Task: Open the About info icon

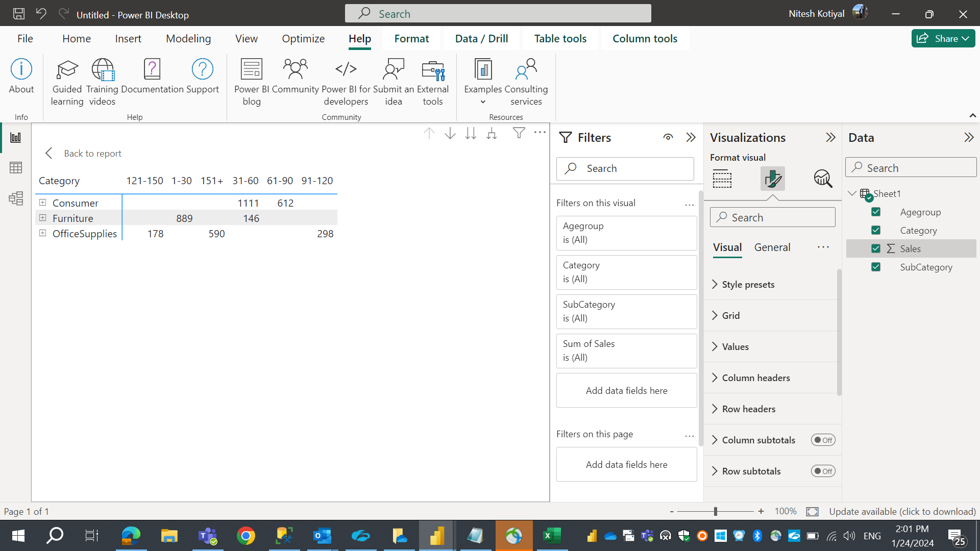Action: tap(21, 77)
